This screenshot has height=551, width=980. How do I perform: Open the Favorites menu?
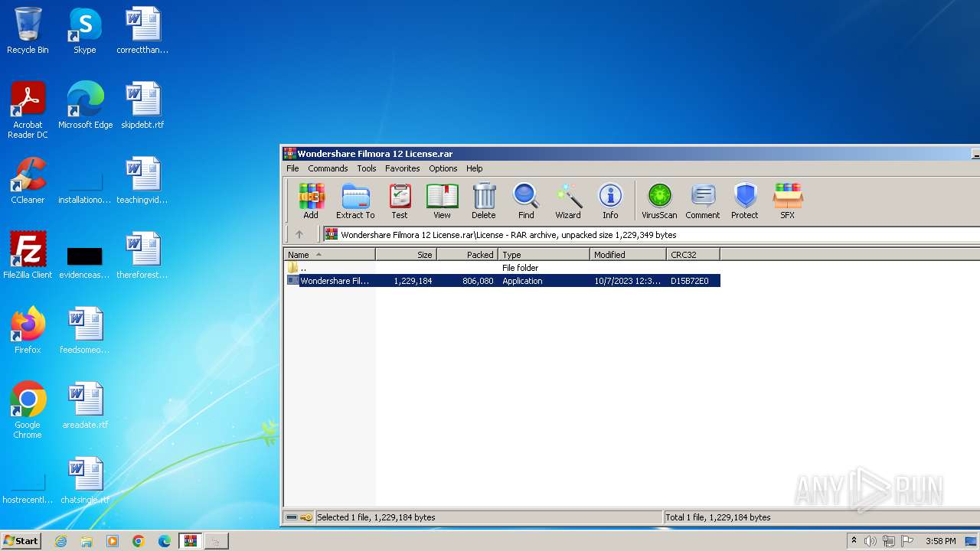(402, 168)
